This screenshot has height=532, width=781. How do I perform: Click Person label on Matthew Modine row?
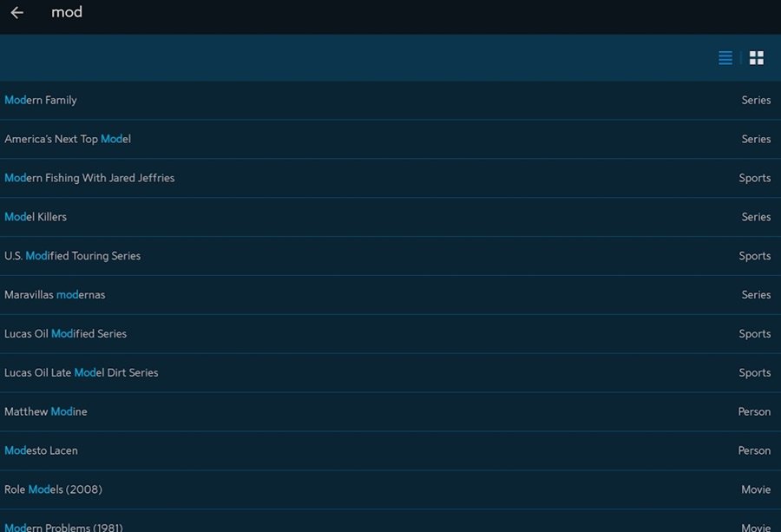[x=754, y=411]
